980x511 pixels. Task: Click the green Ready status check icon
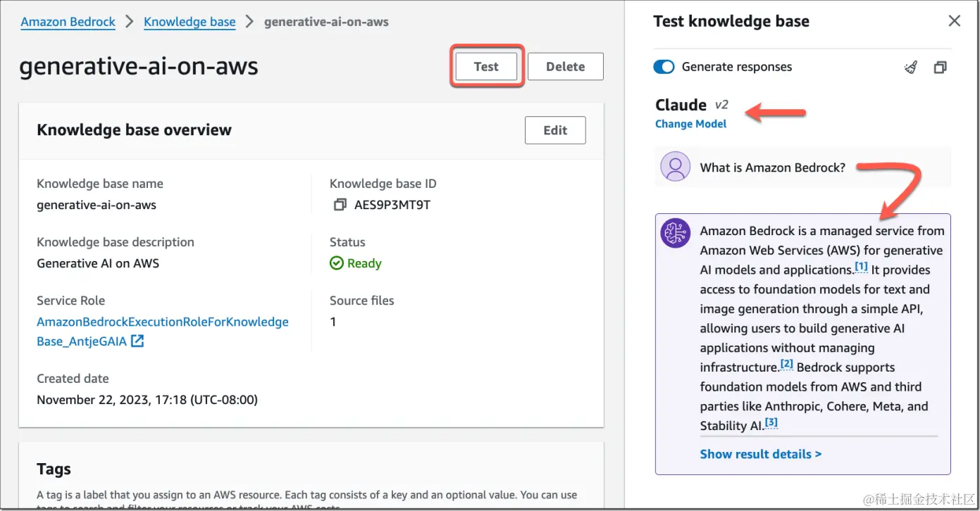pyautogui.click(x=337, y=263)
